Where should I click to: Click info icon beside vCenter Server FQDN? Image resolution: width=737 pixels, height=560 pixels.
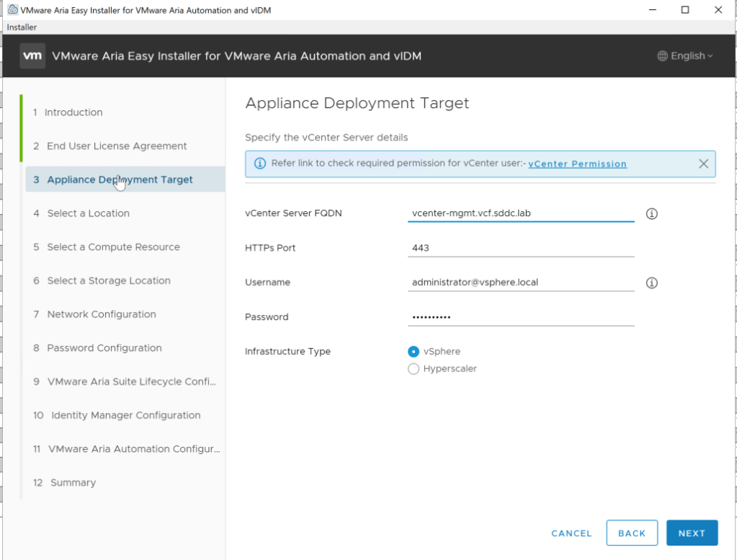[652, 214]
